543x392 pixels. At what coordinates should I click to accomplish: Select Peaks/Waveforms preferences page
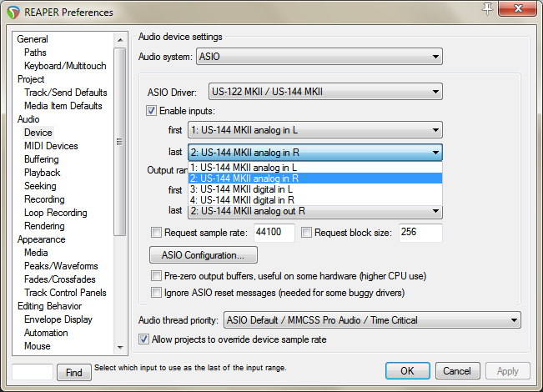pyautogui.click(x=61, y=266)
